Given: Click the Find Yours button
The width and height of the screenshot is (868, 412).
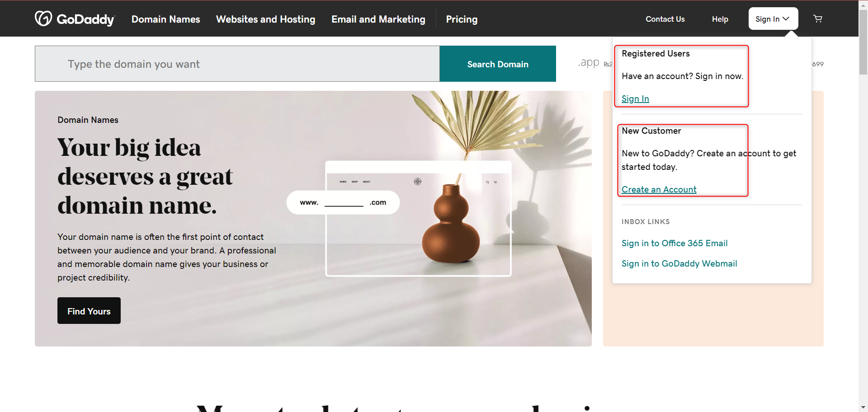Looking at the screenshot, I should click(x=89, y=311).
